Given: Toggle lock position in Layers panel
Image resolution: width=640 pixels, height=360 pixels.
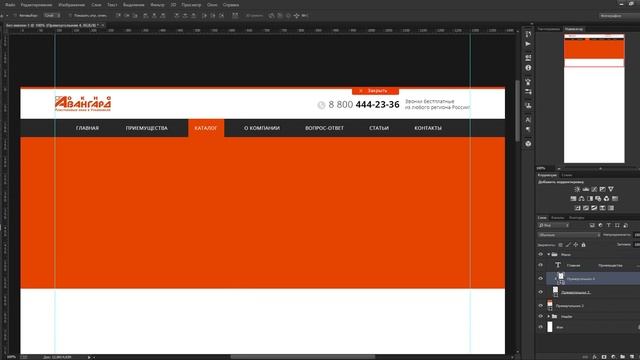Looking at the screenshot, I should [576, 245].
